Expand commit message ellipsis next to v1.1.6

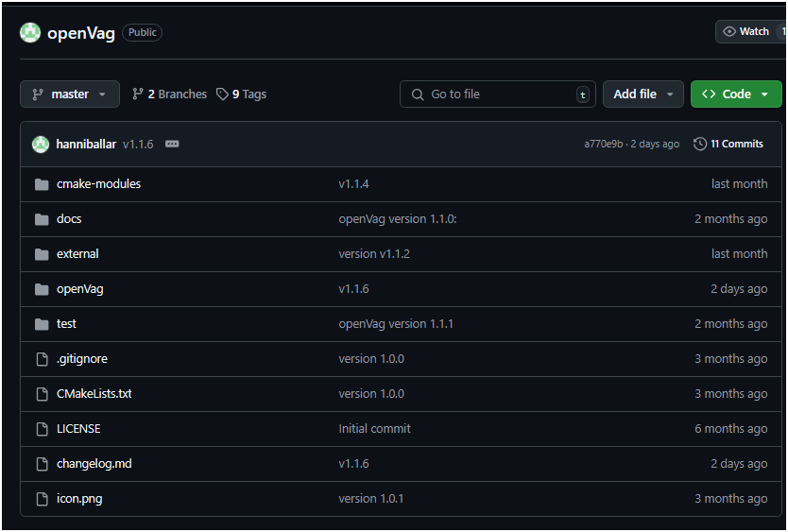172,145
